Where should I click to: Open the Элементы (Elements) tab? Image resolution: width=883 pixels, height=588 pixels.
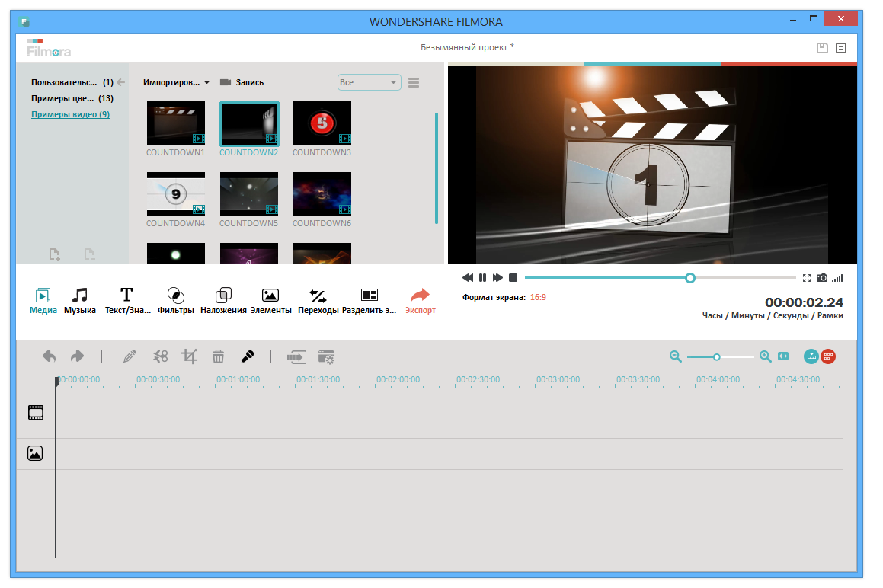(271, 301)
